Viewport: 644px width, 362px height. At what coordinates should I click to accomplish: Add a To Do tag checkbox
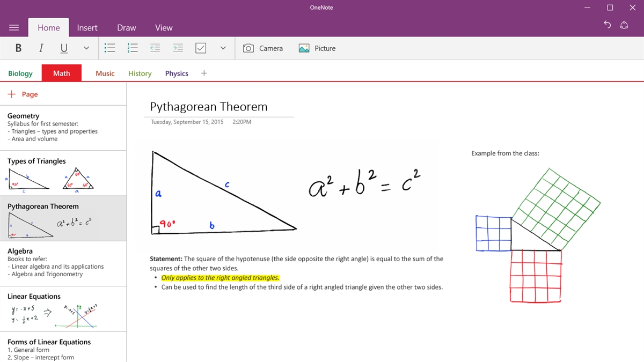point(201,48)
